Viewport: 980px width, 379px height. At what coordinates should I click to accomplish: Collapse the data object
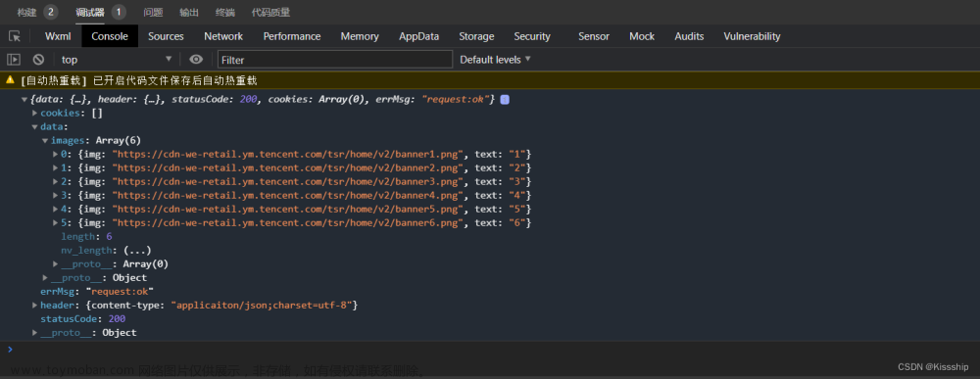tap(35, 126)
